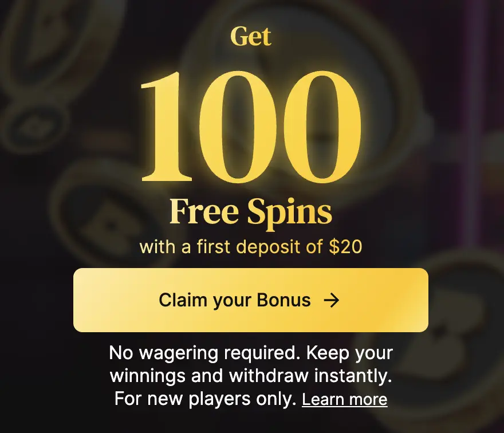This screenshot has width=504, height=433.
Task: Click the word Bonus on the golden button
Action: 284,300
